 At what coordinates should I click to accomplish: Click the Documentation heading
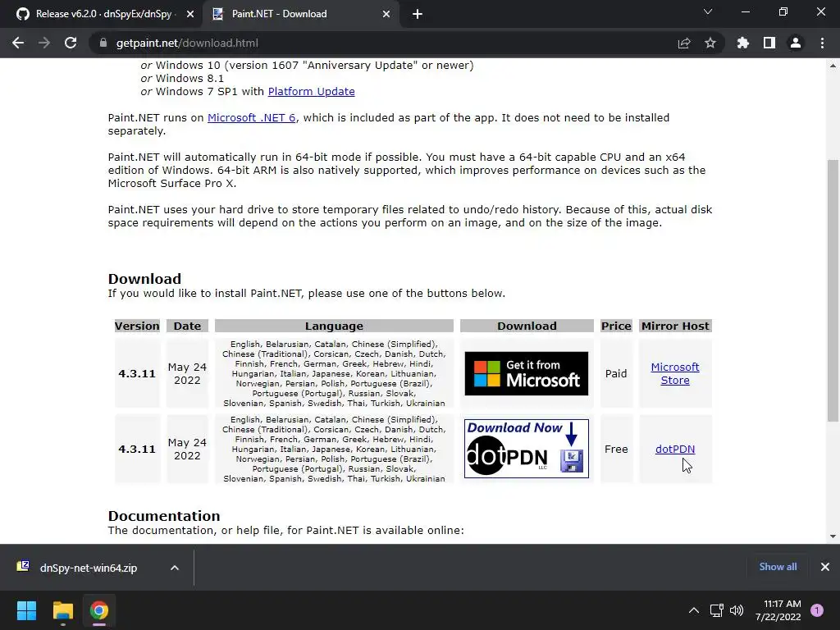point(164,516)
